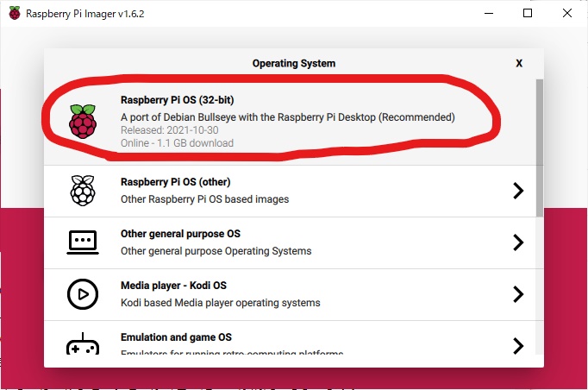Expand Other general purpose OS chevron
588x390 pixels.
pos(518,242)
